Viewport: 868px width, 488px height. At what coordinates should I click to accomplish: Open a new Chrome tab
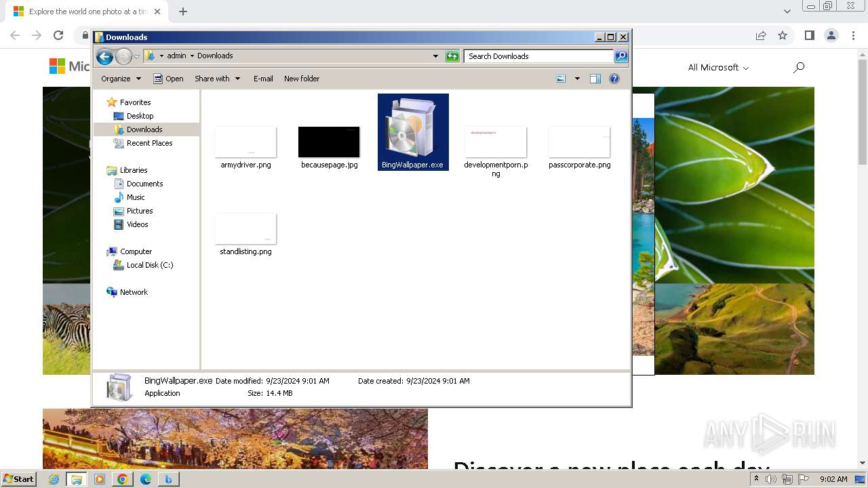(x=183, y=12)
